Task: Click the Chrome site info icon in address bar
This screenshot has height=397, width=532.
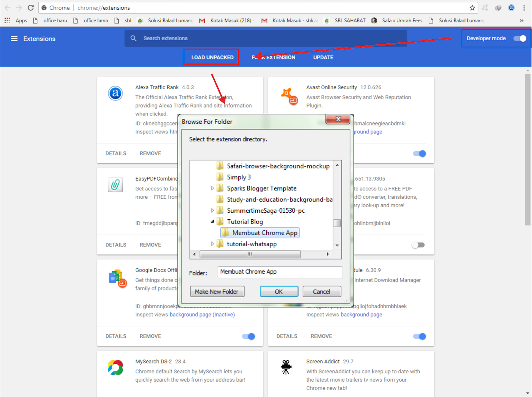Action: 44,8
